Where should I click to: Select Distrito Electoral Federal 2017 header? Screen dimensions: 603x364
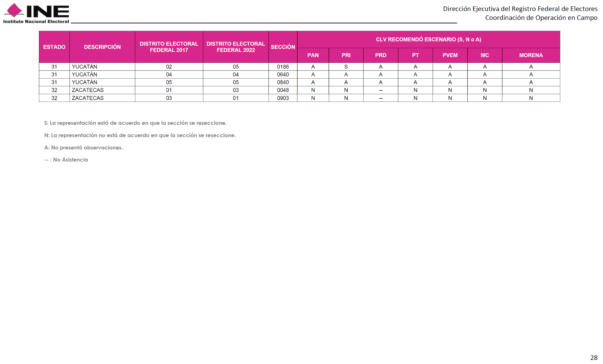pyautogui.click(x=169, y=47)
